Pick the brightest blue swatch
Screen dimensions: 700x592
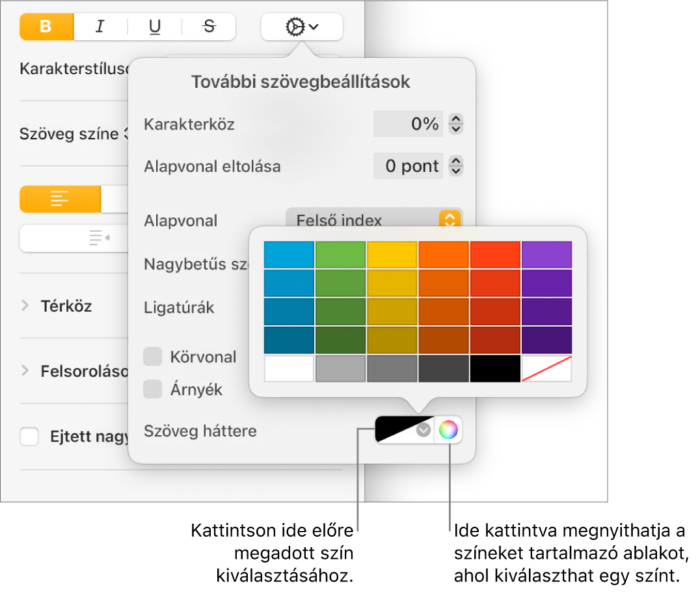tap(289, 254)
